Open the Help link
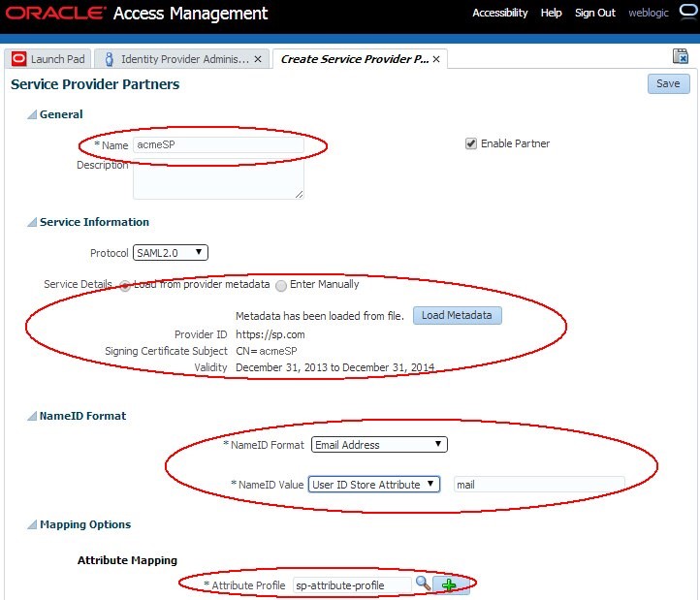This screenshot has height=600, width=700. click(551, 13)
